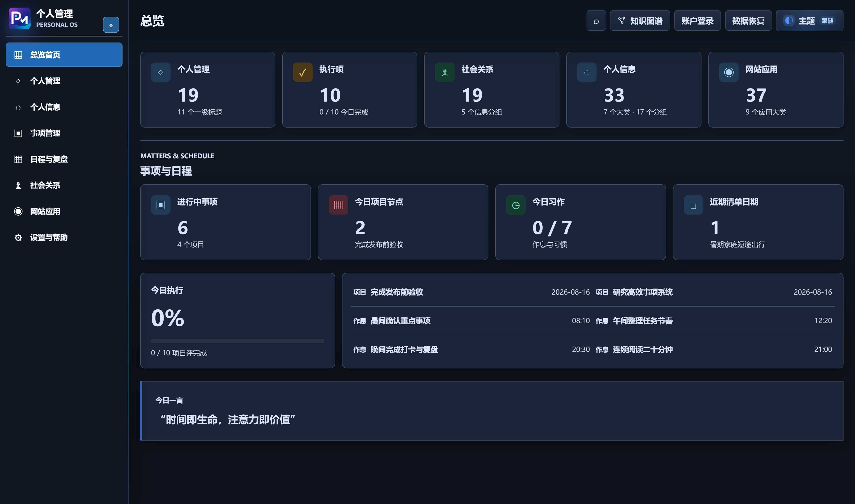Click the grid icon beside 日程与复盘

[18, 159]
